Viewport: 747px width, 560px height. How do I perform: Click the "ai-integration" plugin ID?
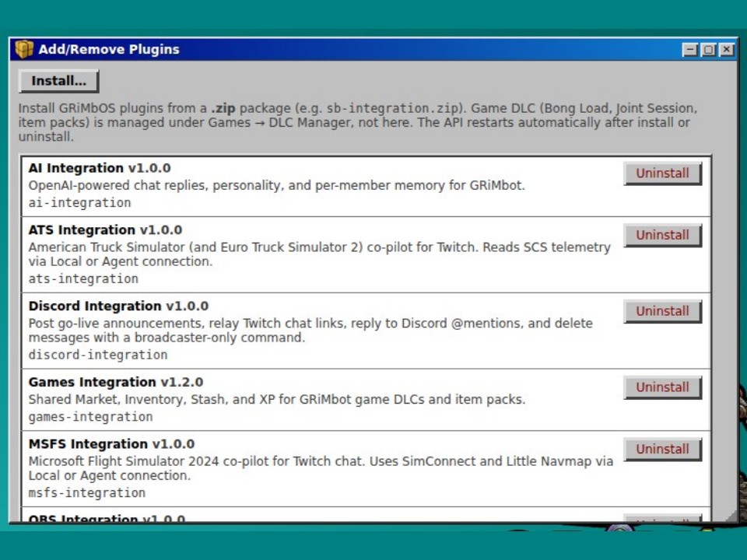click(79, 203)
